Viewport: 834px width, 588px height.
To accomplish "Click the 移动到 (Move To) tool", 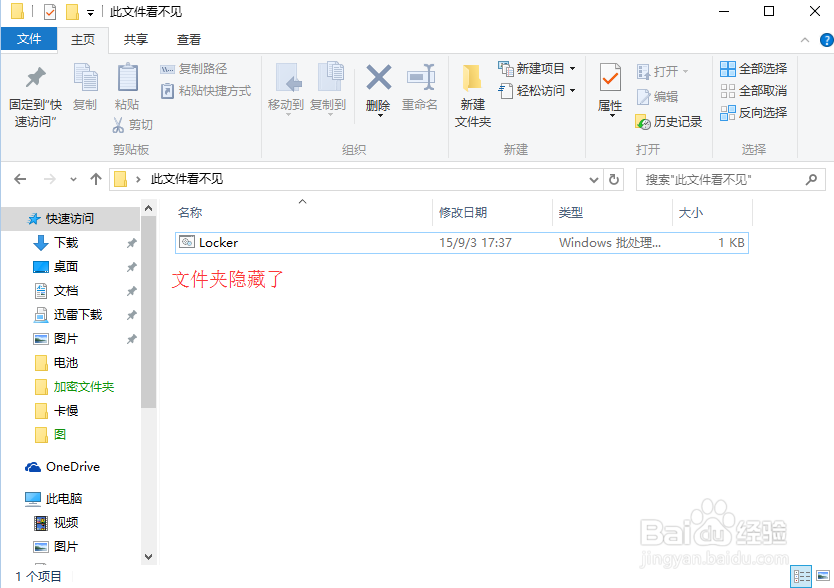I will coord(289,90).
